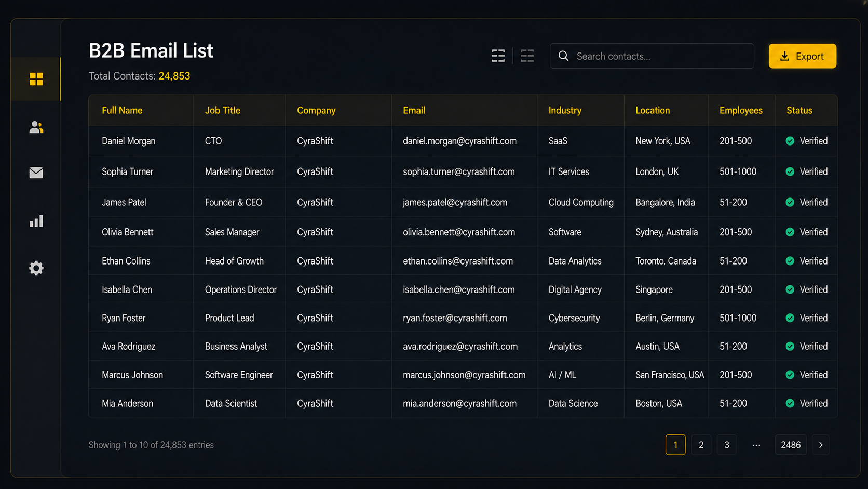Click verified check icon for Sophia Turner
The height and width of the screenshot is (489, 868).
790,171
